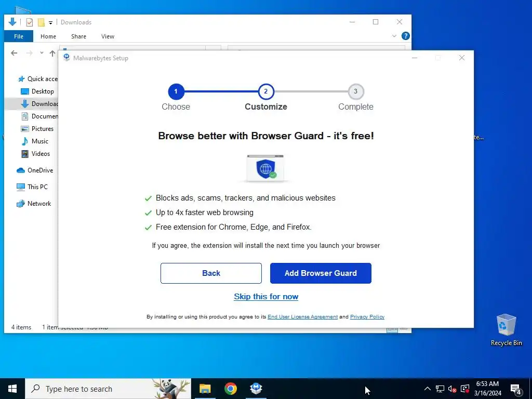Click the network status tray icon
This screenshot has height=399, width=532.
pos(440,389)
